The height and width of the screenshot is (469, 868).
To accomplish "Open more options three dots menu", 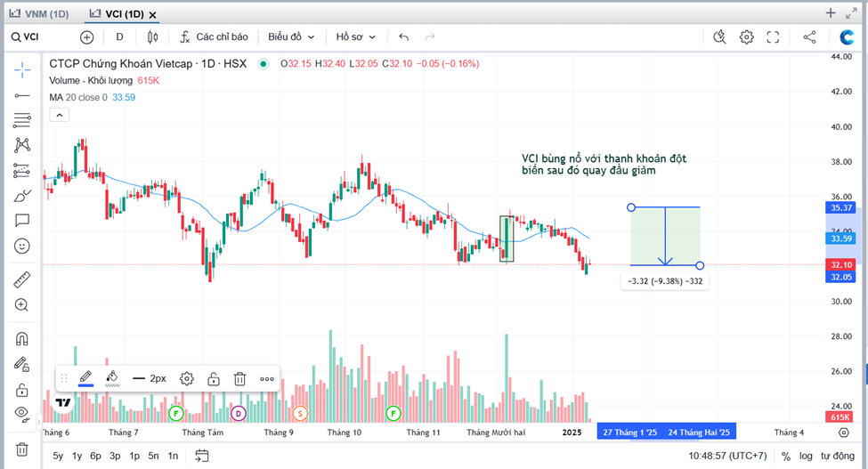I will pyautogui.click(x=267, y=379).
